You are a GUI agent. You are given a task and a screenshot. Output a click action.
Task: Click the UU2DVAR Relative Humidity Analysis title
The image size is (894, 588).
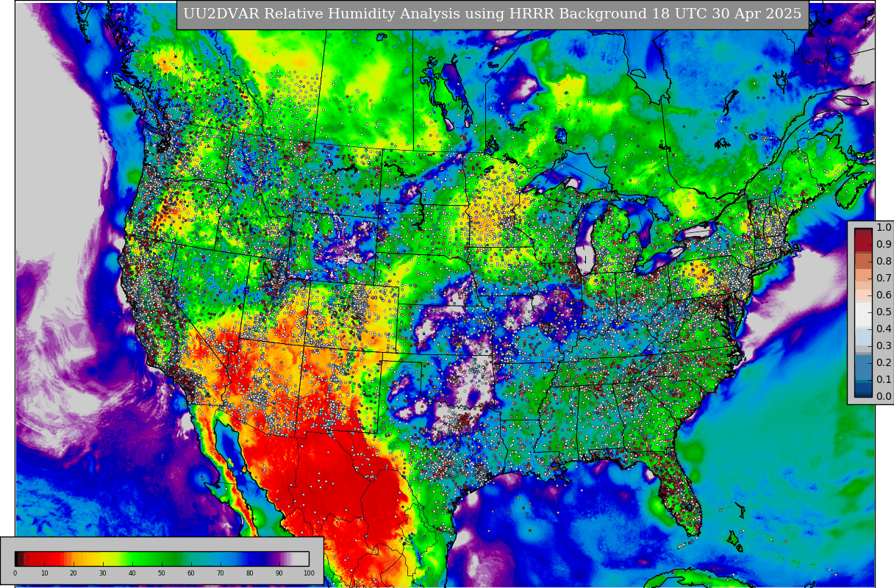[x=492, y=14]
